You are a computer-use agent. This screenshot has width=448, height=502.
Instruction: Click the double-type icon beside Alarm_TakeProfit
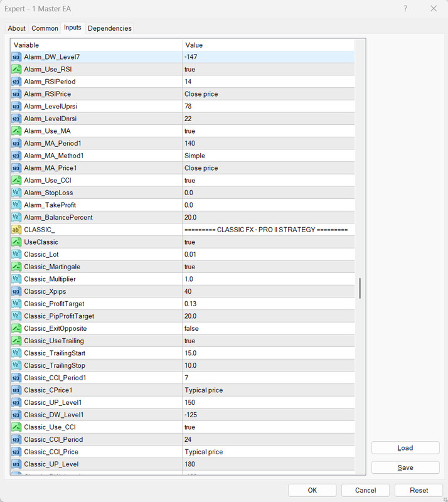16,205
